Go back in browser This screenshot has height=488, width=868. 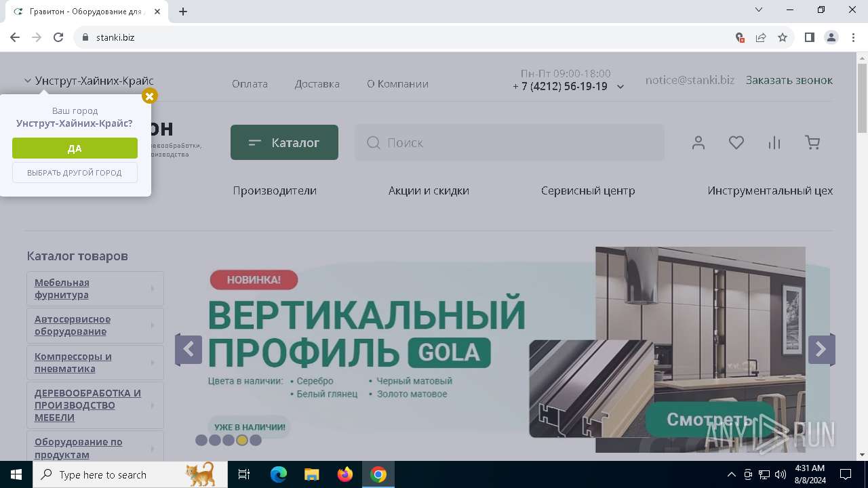click(15, 37)
